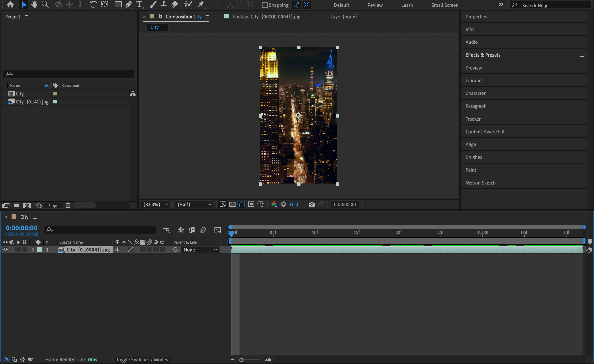The height and width of the screenshot is (364, 594).
Task: Toggle the transparency grid in viewer
Action: tap(232, 204)
